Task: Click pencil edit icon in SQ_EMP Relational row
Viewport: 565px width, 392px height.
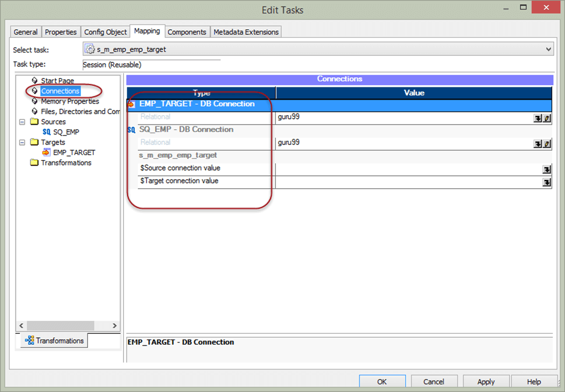Action: 546,144
